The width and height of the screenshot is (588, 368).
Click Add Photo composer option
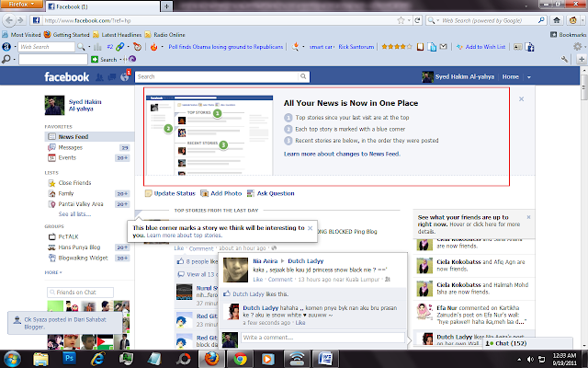[x=221, y=193]
